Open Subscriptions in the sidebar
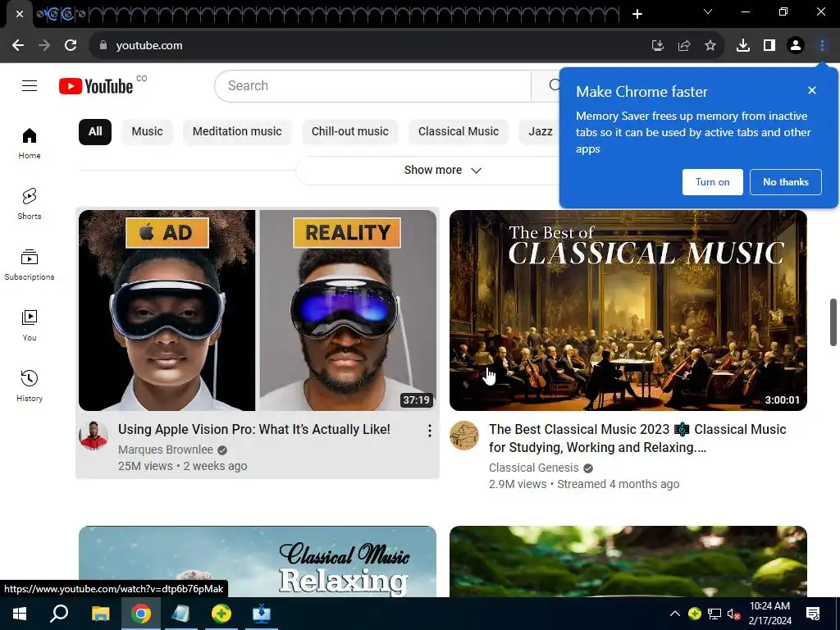This screenshot has height=630, width=840. tap(30, 265)
